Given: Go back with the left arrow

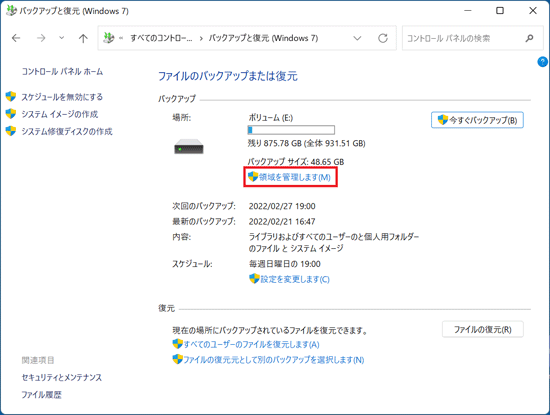Looking at the screenshot, I should (x=16, y=38).
